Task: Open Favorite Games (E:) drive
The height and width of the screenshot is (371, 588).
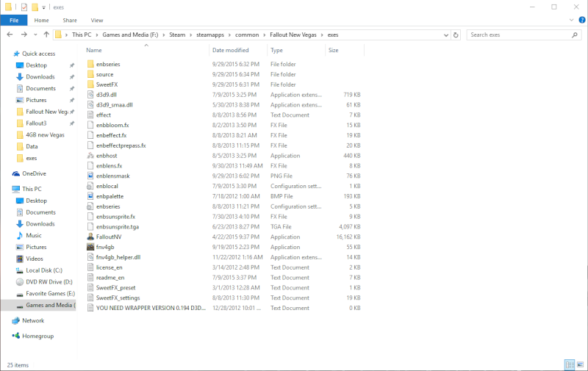Action: tap(50, 293)
